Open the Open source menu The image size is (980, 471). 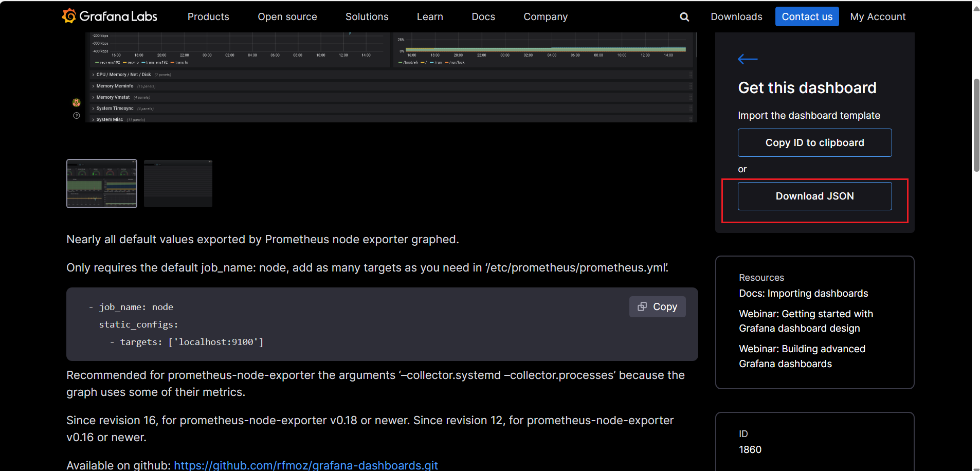[287, 16]
